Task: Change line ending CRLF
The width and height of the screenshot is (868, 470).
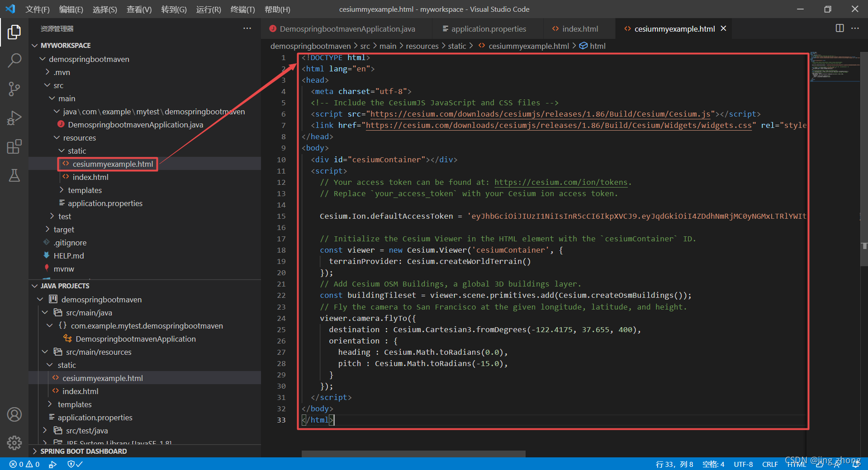Action: coord(770,464)
